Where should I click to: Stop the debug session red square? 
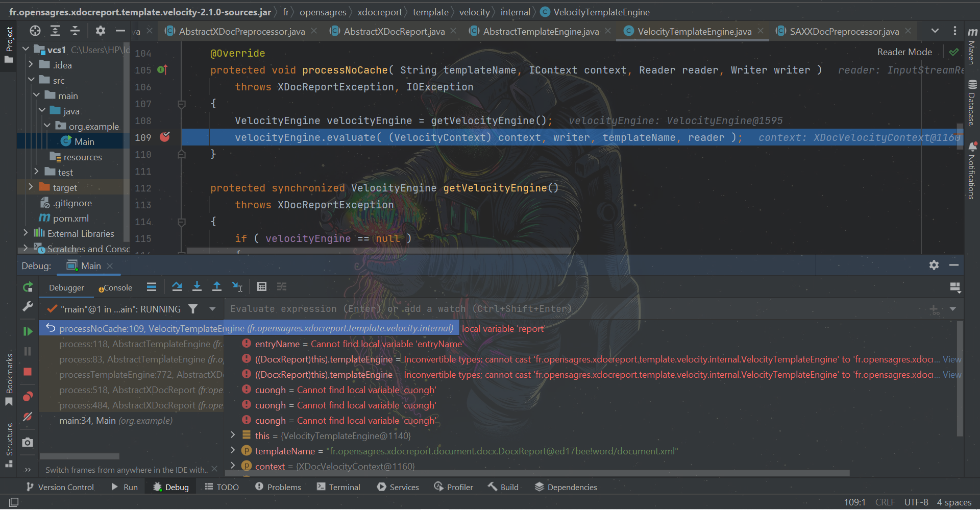click(28, 372)
